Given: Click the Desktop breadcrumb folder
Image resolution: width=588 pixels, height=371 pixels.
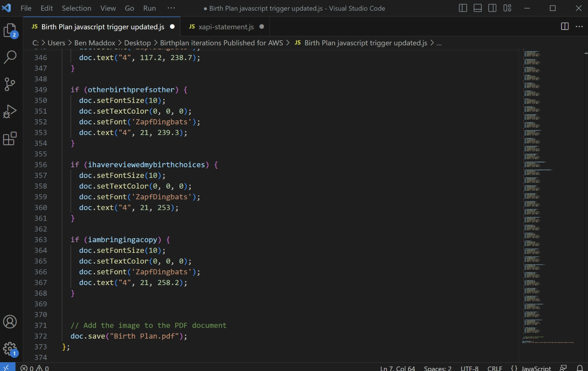Looking at the screenshot, I should pyautogui.click(x=137, y=43).
